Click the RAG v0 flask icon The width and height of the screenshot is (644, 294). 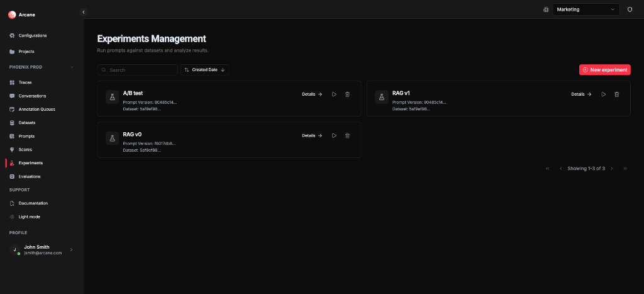tap(112, 138)
